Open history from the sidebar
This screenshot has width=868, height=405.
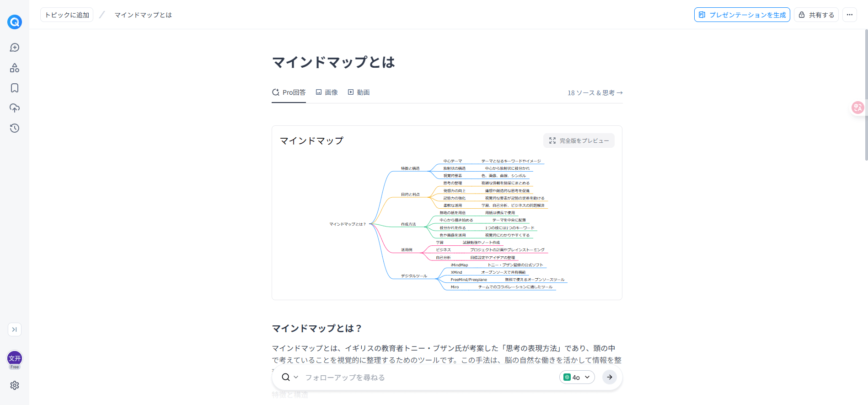tap(15, 128)
